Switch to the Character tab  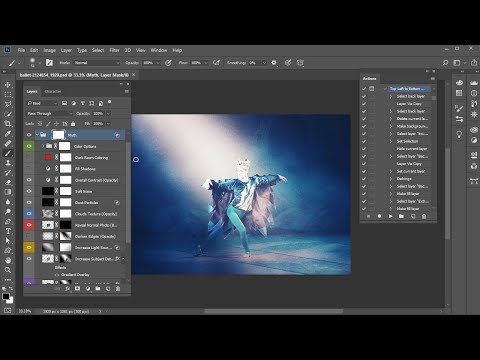coord(53,91)
